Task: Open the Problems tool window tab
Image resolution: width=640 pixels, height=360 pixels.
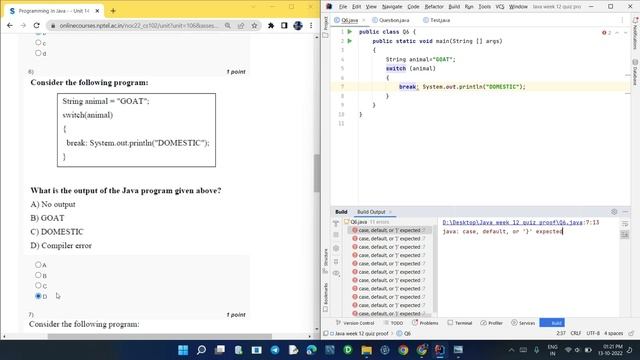Action: (425, 323)
